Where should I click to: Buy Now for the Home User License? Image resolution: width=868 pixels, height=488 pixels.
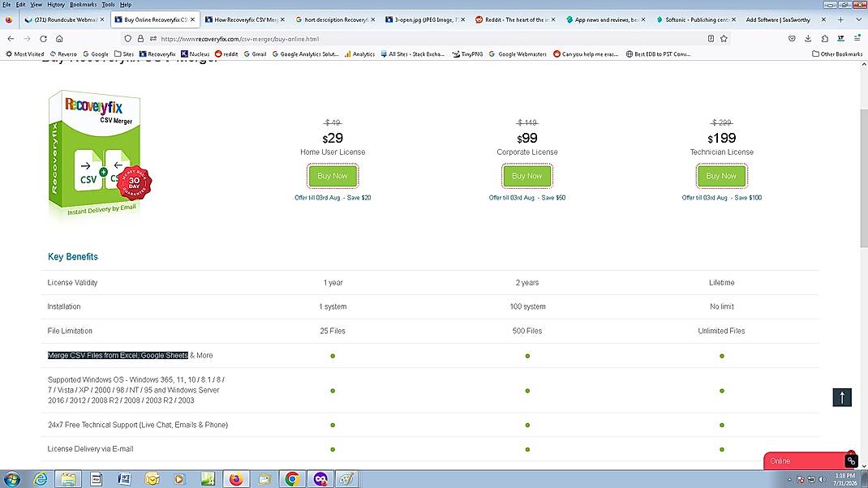[x=333, y=176]
